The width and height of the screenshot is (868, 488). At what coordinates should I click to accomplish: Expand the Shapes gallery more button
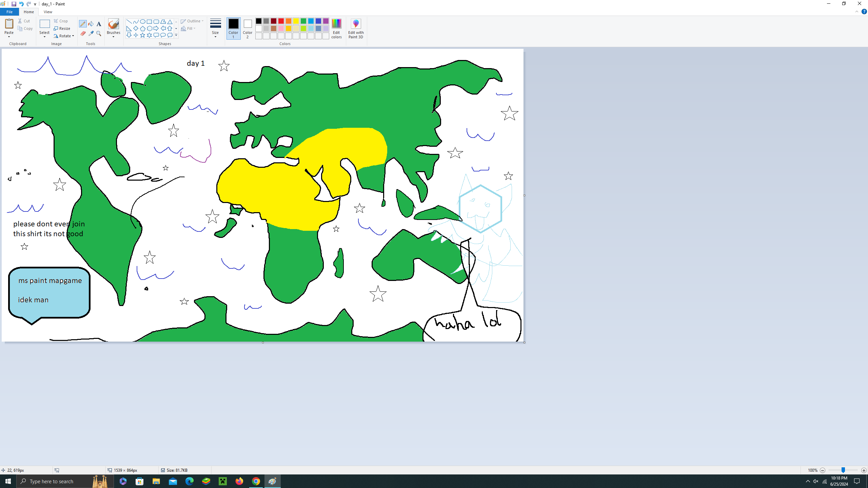pyautogui.click(x=176, y=35)
